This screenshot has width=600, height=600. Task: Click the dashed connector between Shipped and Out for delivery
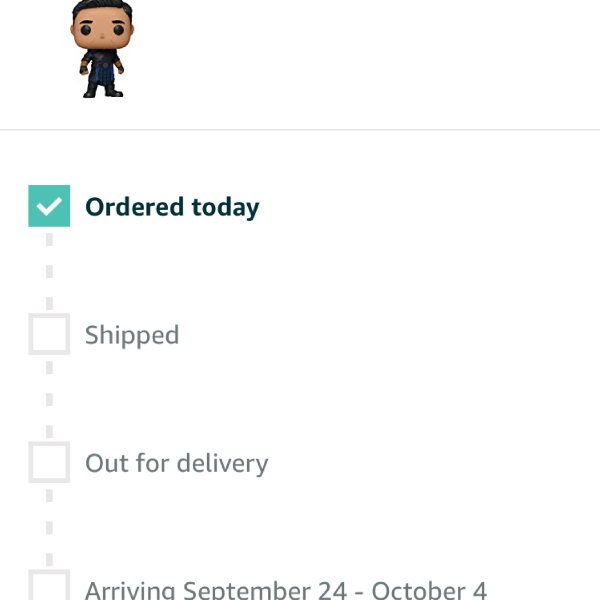tap(49, 399)
